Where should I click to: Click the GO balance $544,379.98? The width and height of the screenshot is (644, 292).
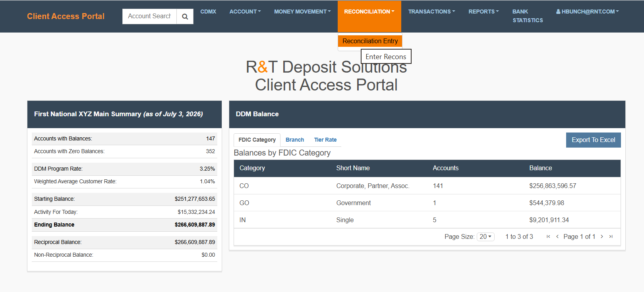click(547, 203)
